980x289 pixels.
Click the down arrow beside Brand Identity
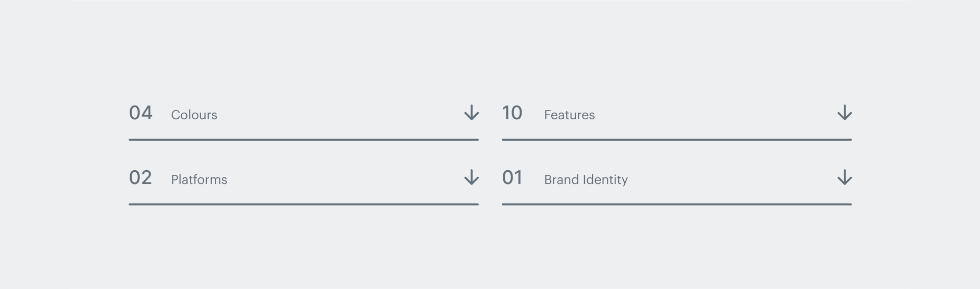(844, 177)
